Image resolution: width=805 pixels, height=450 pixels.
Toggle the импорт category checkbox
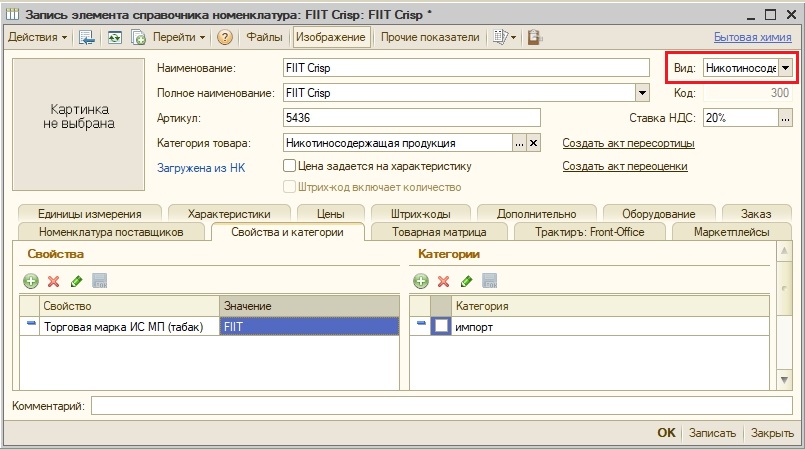(x=441, y=326)
